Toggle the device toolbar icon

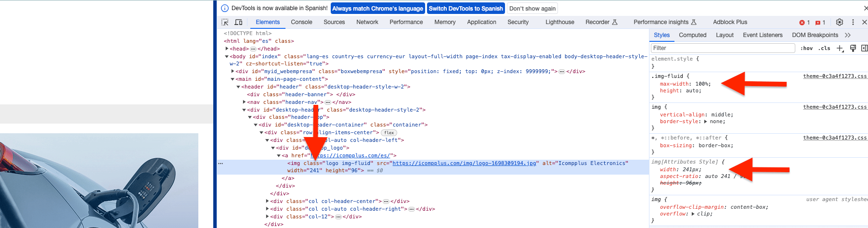(x=238, y=22)
